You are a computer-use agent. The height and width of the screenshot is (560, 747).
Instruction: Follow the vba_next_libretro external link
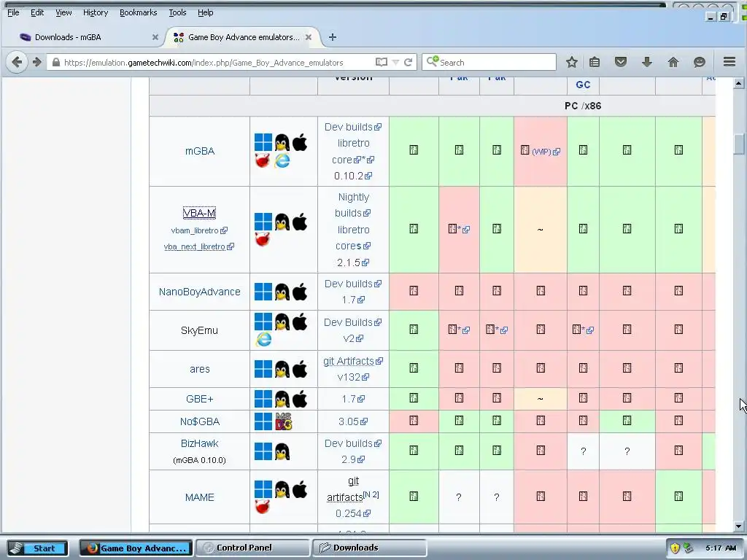point(198,246)
